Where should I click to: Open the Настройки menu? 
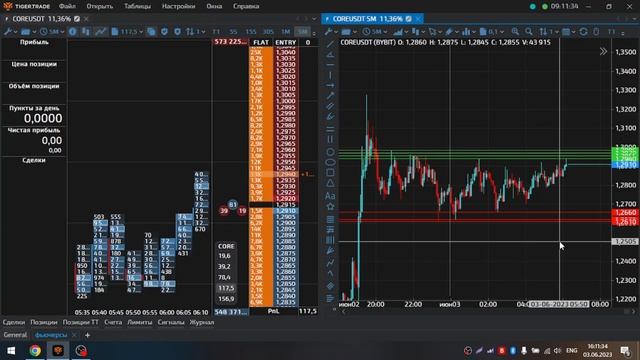tap(178, 7)
